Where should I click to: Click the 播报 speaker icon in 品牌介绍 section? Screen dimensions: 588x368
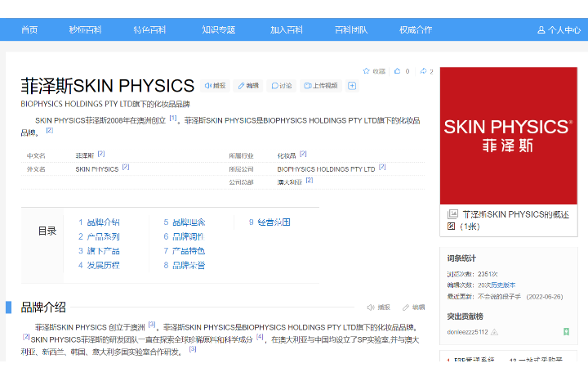coord(371,307)
